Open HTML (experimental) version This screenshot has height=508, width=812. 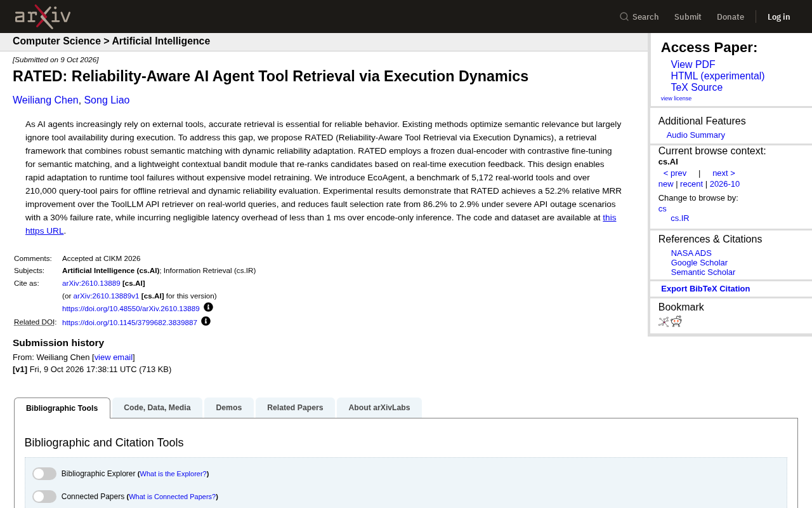coord(717,76)
